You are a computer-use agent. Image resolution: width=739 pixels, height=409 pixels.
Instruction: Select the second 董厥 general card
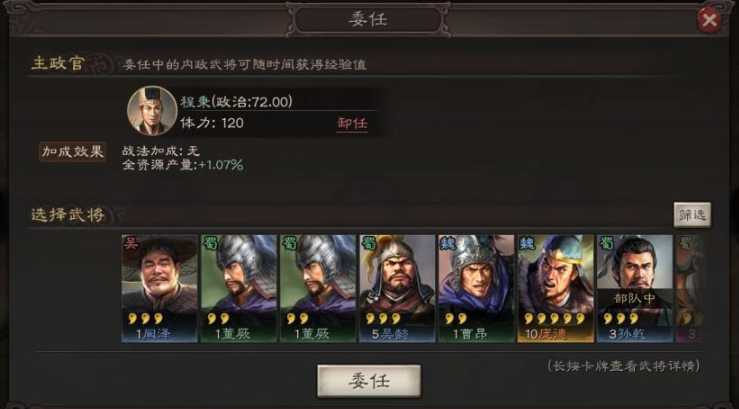318,288
